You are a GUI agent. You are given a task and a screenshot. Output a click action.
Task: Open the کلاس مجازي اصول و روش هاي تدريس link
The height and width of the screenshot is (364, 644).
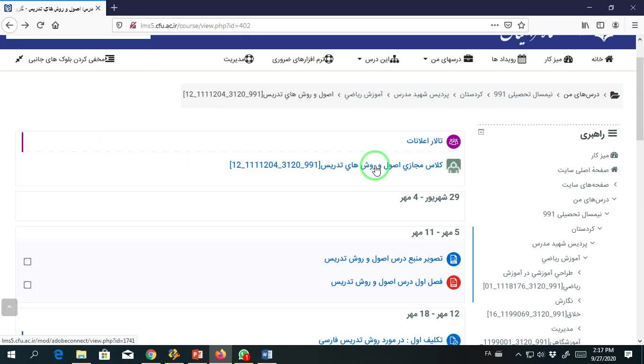point(336,165)
